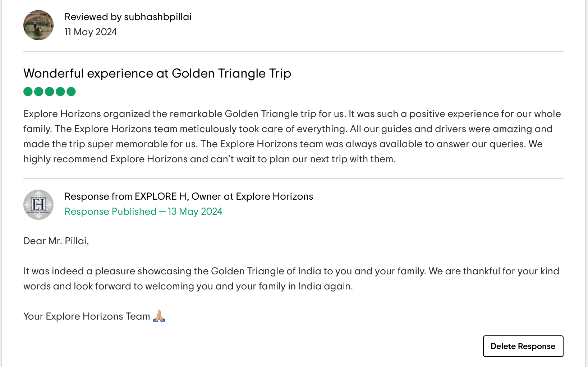Click the third green rating bubble
This screenshot has height=367, width=588.
50,92
